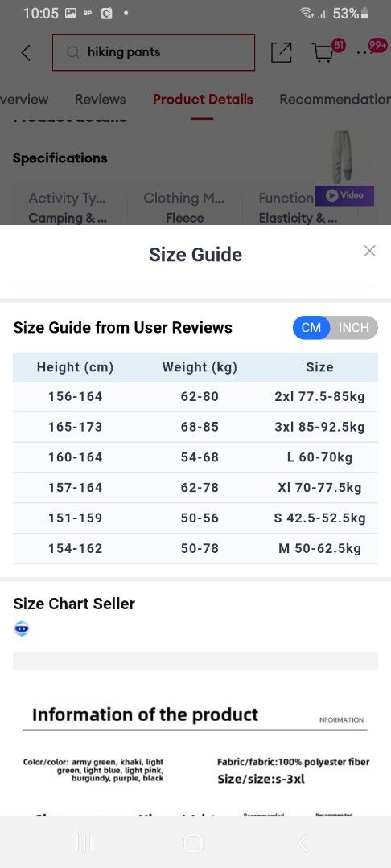Go to the Overview tab
This screenshot has width=391, height=868.
(x=24, y=100)
